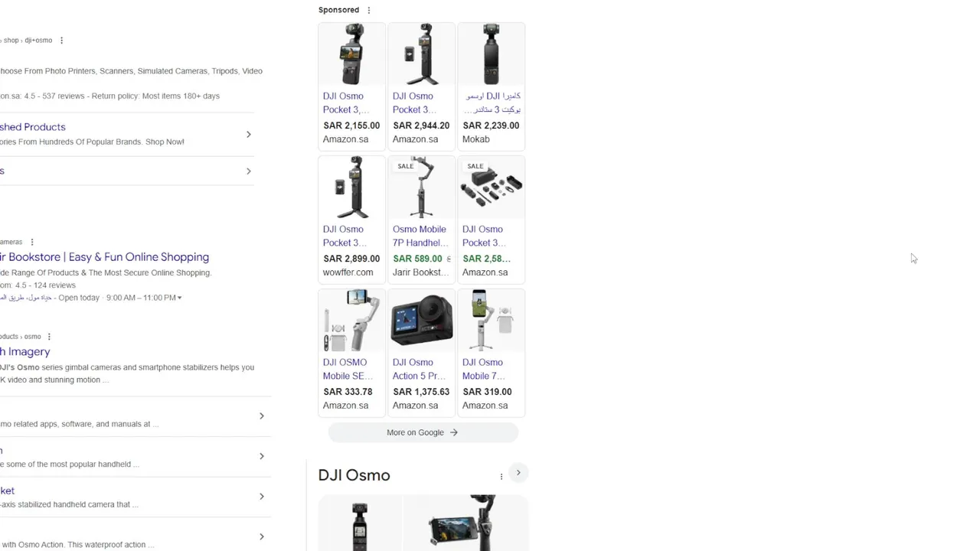Click Osmo Mobile 7P Handheld sale image
This screenshot has width=980, height=551.
[421, 187]
